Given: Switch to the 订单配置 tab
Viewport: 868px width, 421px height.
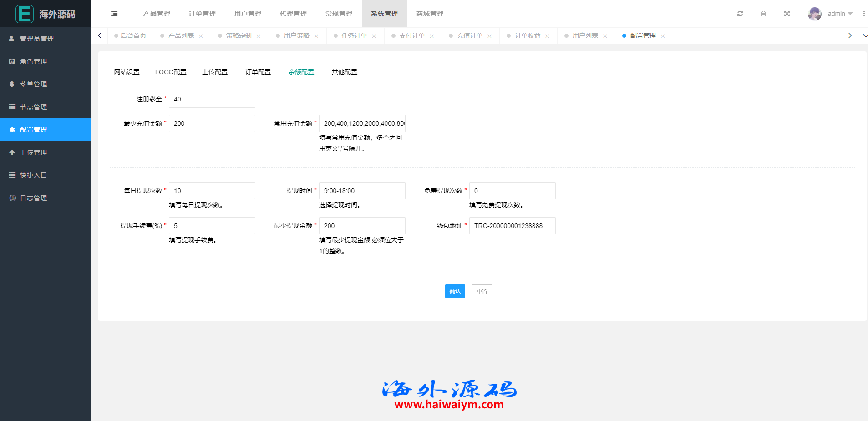Looking at the screenshot, I should pos(258,72).
